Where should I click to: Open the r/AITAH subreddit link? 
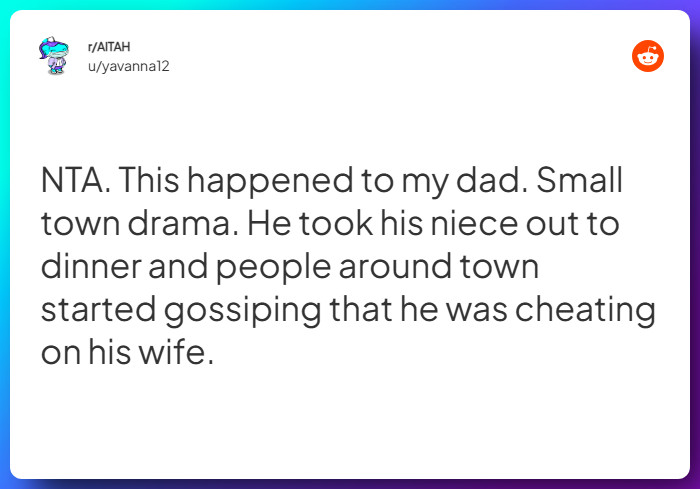109,46
